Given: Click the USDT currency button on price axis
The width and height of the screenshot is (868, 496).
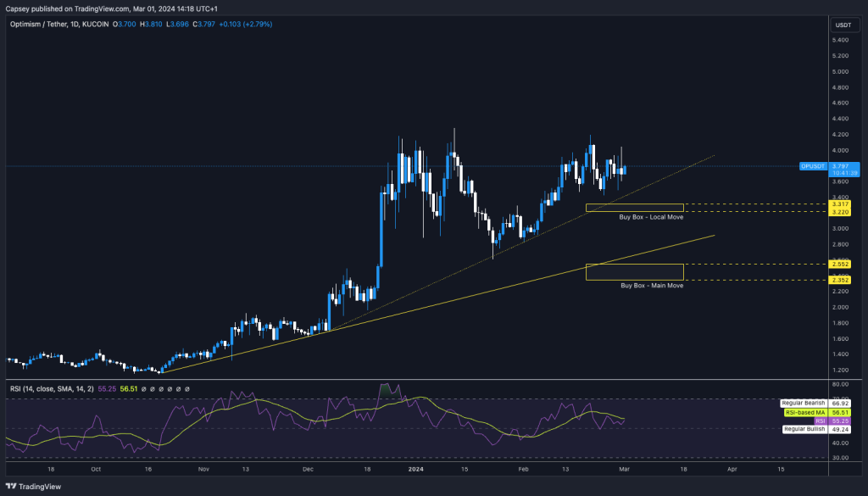Looking at the screenshot, I should coord(843,25).
